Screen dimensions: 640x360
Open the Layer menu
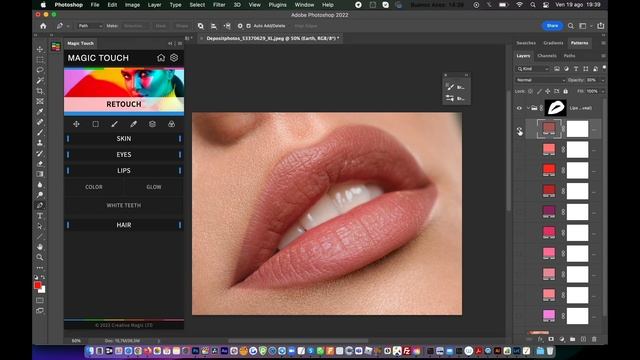(x=154, y=5)
